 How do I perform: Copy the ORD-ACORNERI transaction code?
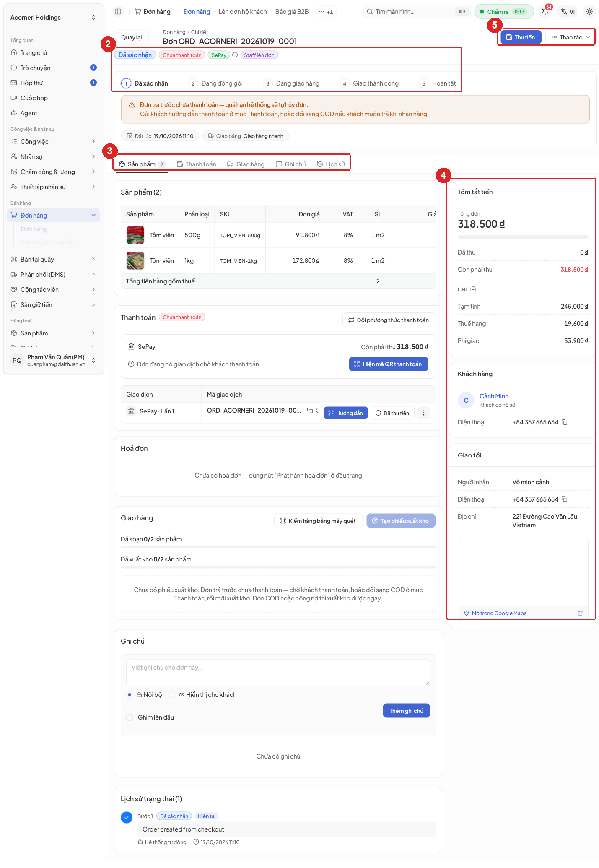coord(310,411)
